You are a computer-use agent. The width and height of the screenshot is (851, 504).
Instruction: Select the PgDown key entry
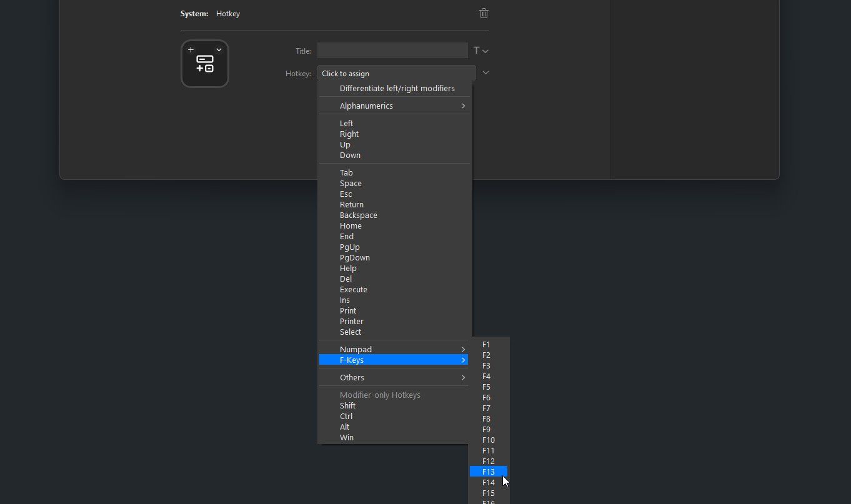(354, 257)
